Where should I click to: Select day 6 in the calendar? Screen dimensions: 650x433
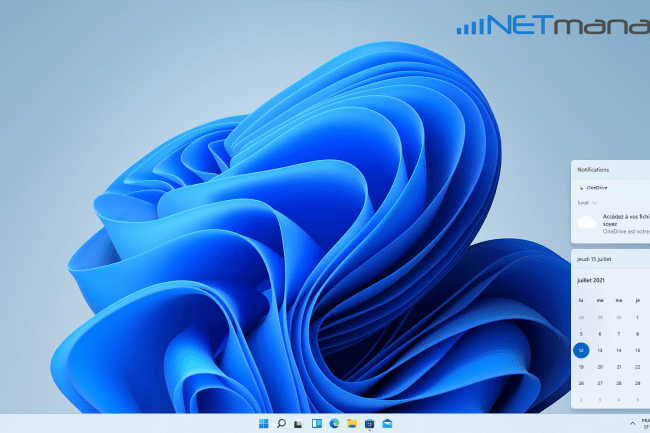pos(600,334)
